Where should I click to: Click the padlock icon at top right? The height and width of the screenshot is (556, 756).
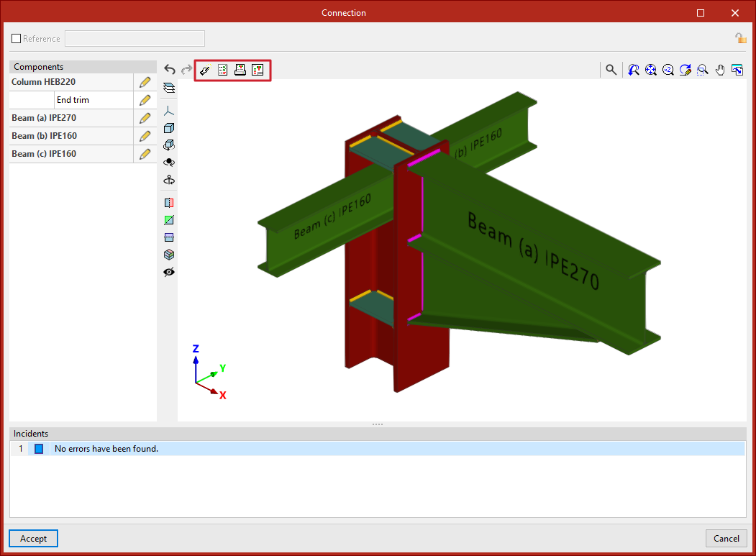(x=741, y=38)
